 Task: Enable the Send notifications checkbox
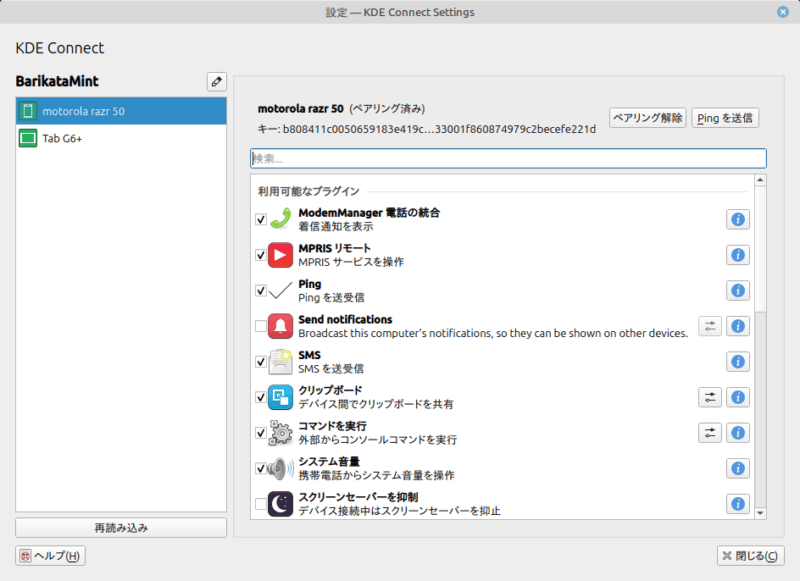pos(261,326)
